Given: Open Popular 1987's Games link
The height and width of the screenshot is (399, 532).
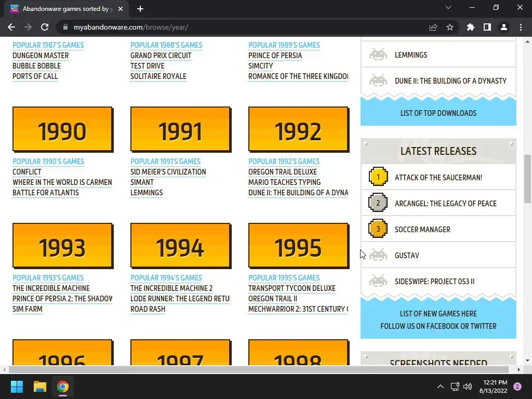Looking at the screenshot, I should coord(48,45).
